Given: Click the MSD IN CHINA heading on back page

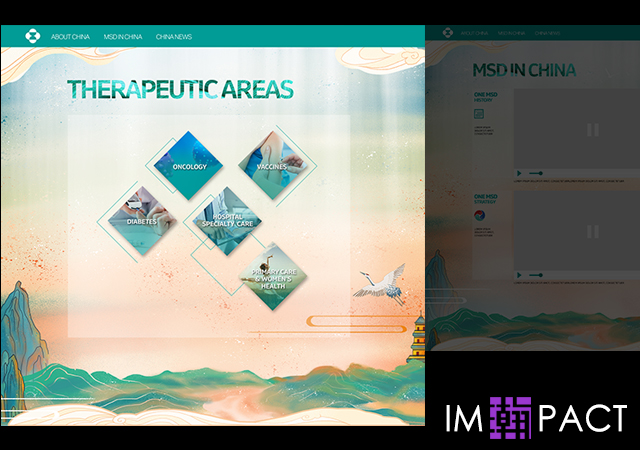Looking at the screenshot, I should [x=524, y=70].
